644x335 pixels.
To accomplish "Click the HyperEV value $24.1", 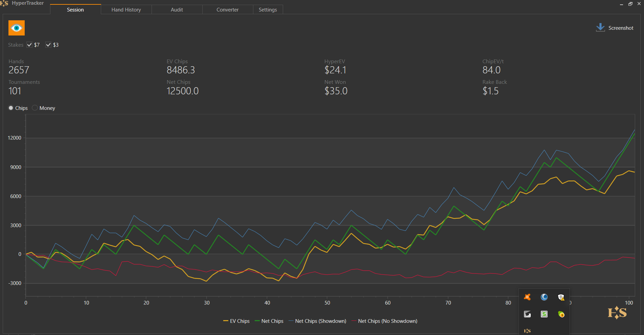I will pyautogui.click(x=335, y=70).
